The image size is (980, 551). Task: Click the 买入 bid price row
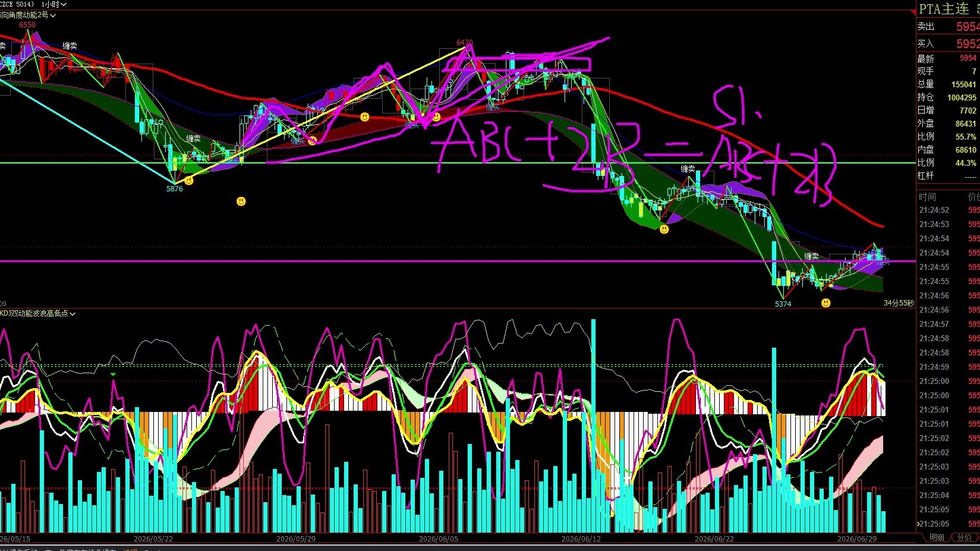[x=948, y=44]
